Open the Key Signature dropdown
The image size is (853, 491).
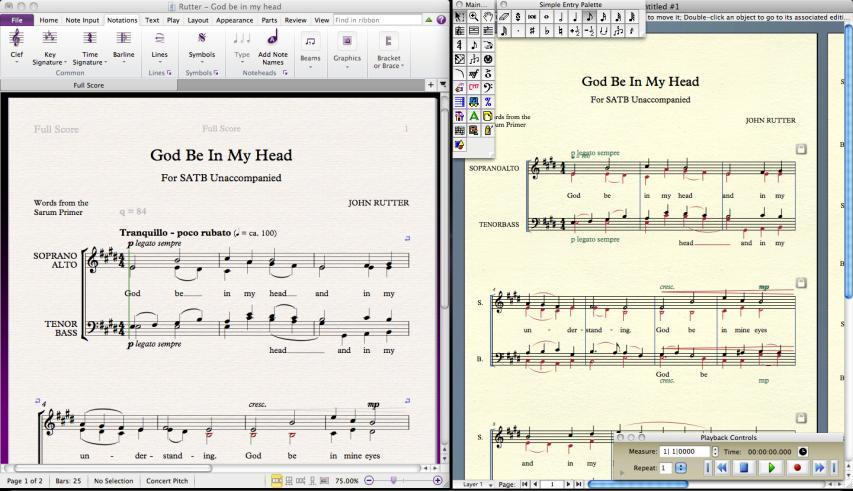point(49,48)
